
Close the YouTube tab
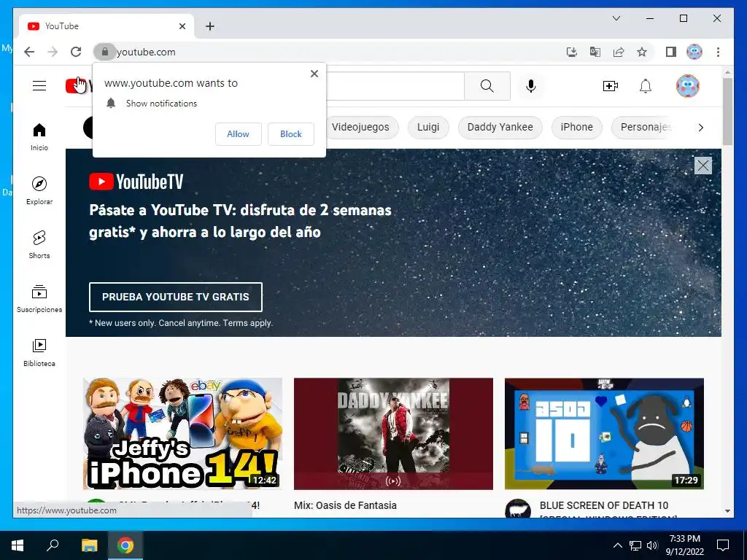[x=182, y=26]
